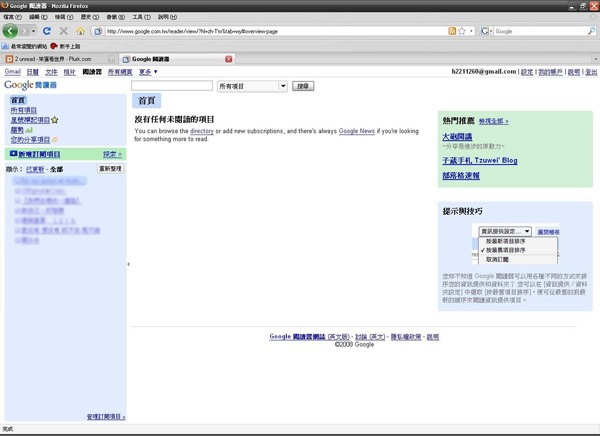Open the dropdown arrow next to bookmark star

471,31
